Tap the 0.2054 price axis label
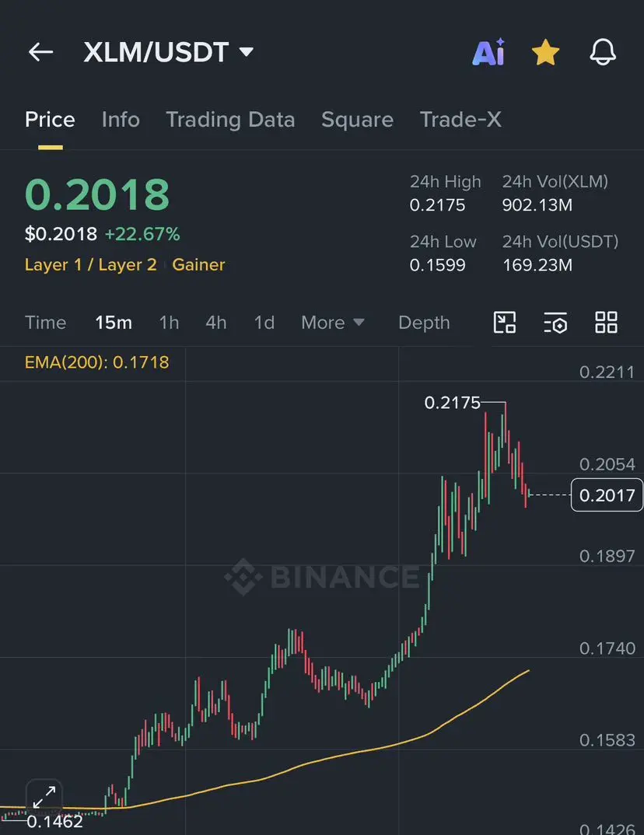This screenshot has height=835, width=644. click(x=607, y=464)
